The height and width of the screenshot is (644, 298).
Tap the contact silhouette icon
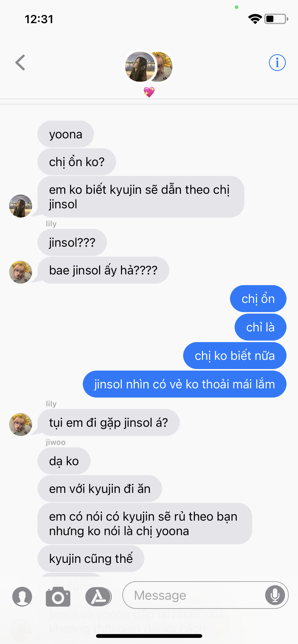[x=22, y=597]
